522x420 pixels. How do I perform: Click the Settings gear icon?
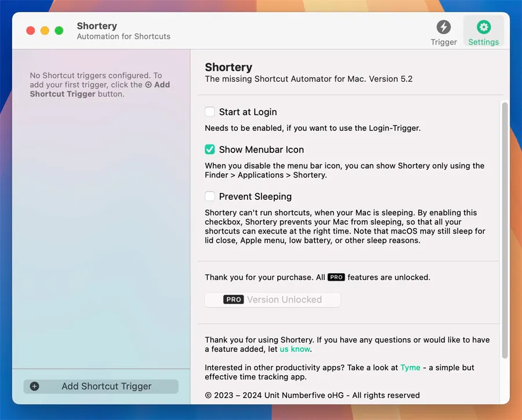[483, 27]
